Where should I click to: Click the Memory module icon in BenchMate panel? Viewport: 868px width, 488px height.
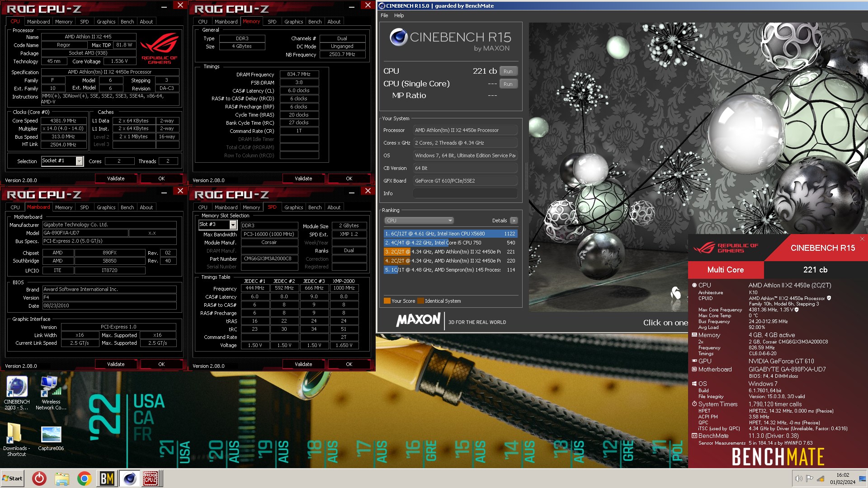click(694, 335)
